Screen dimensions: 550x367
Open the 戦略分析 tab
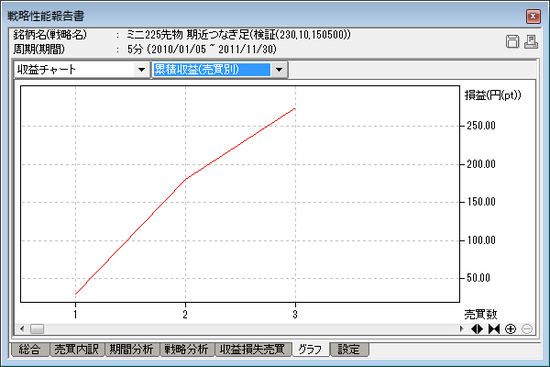187,349
